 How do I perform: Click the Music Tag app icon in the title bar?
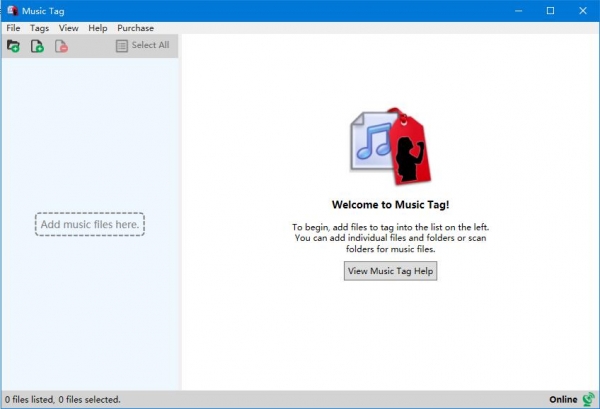tap(13, 11)
